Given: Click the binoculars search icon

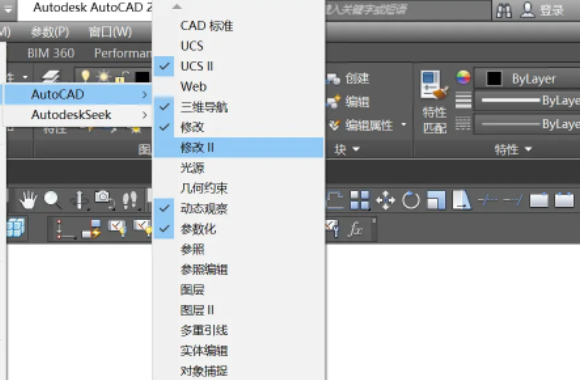Looking at the screenshot, I should pos(504,10).
